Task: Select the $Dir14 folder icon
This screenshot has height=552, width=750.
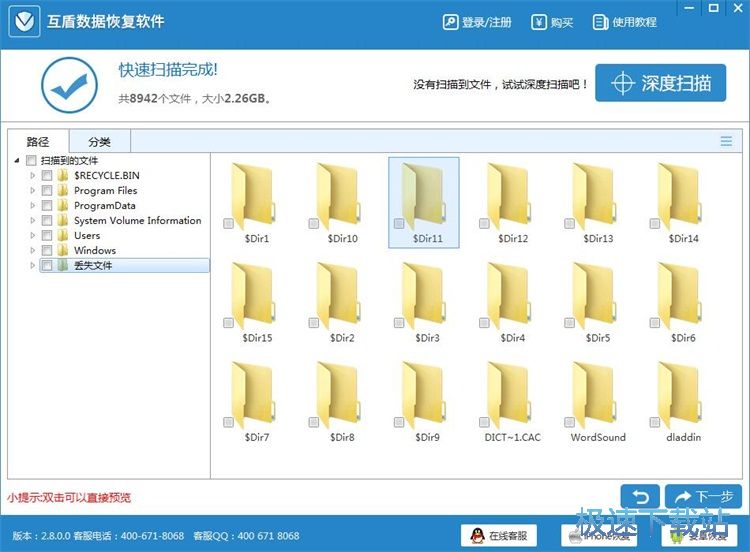Action: click(679, 196)
